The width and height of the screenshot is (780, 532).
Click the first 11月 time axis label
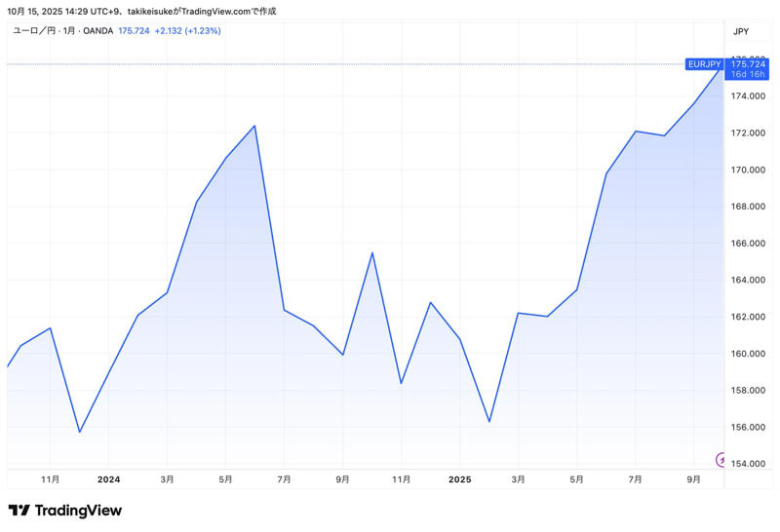[51, 479]
